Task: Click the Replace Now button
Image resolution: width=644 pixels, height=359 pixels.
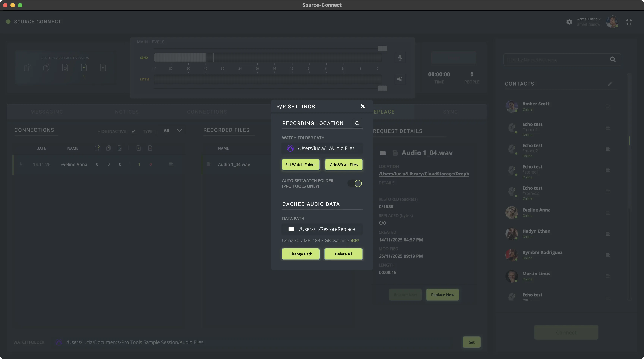Action: point(443,295)
